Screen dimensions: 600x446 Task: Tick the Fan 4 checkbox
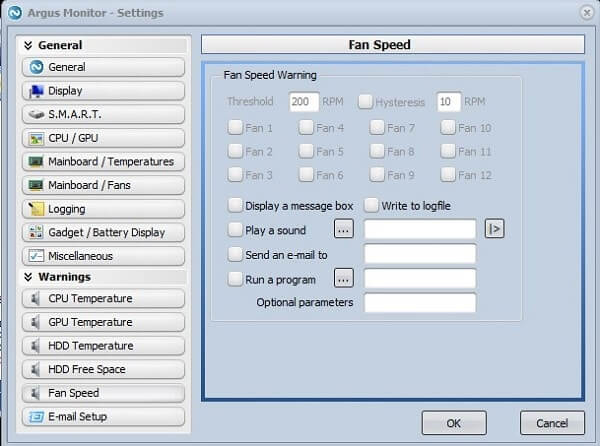pos(306,127)
